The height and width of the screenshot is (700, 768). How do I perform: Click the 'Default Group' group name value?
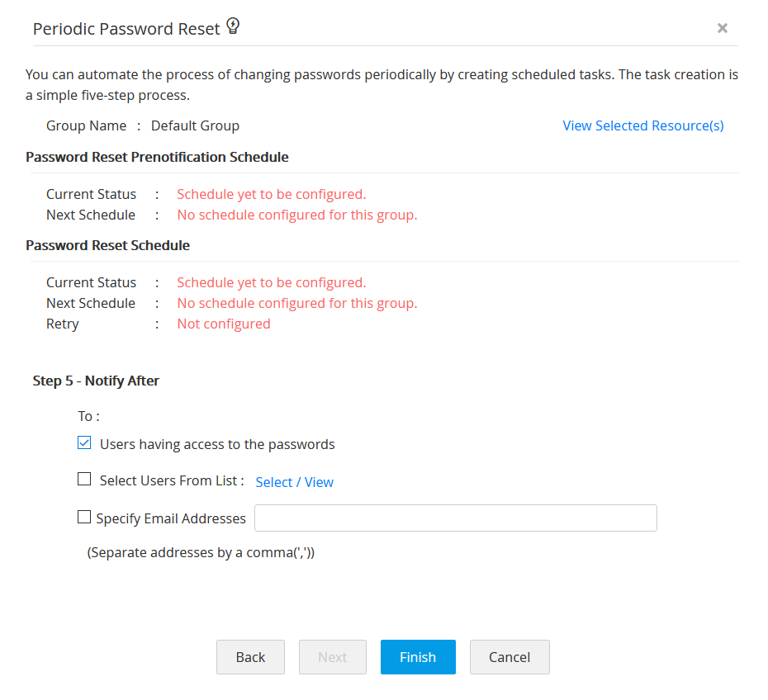pyautogui.click(x=195, y=125)
